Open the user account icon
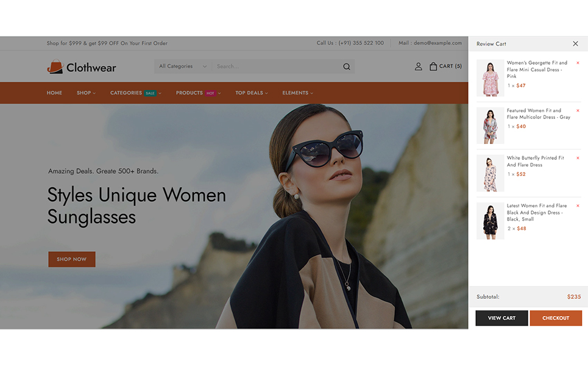 [418, 66]
